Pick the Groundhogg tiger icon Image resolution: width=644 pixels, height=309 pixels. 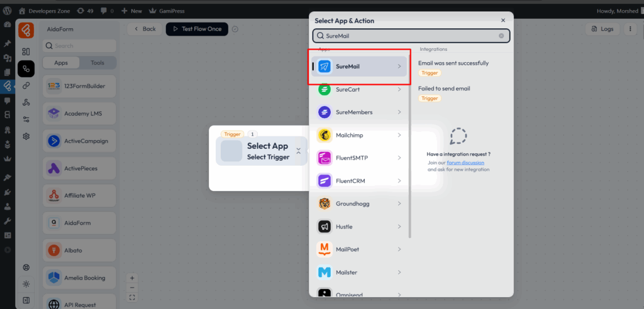(325, 203)
